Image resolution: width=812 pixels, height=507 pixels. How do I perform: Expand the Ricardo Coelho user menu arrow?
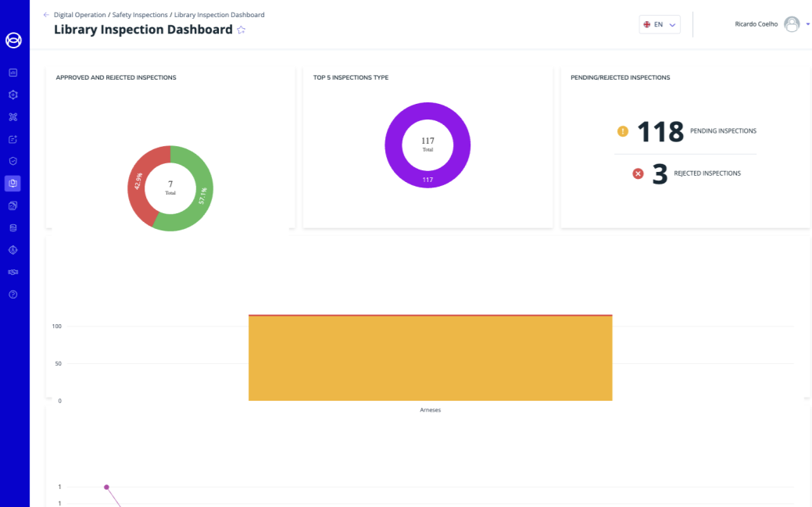pyautogui.click(x=807, y=24)
